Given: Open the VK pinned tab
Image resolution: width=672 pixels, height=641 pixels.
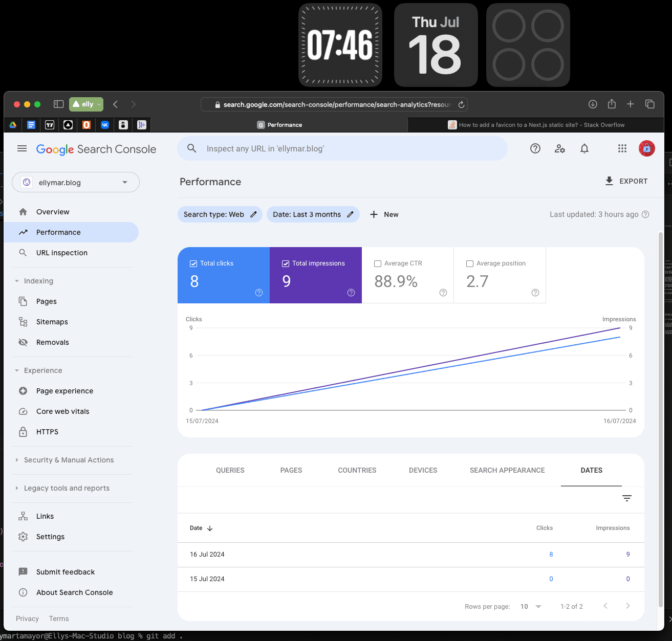Looking at the screenshot, I should [x=105, y=125].
